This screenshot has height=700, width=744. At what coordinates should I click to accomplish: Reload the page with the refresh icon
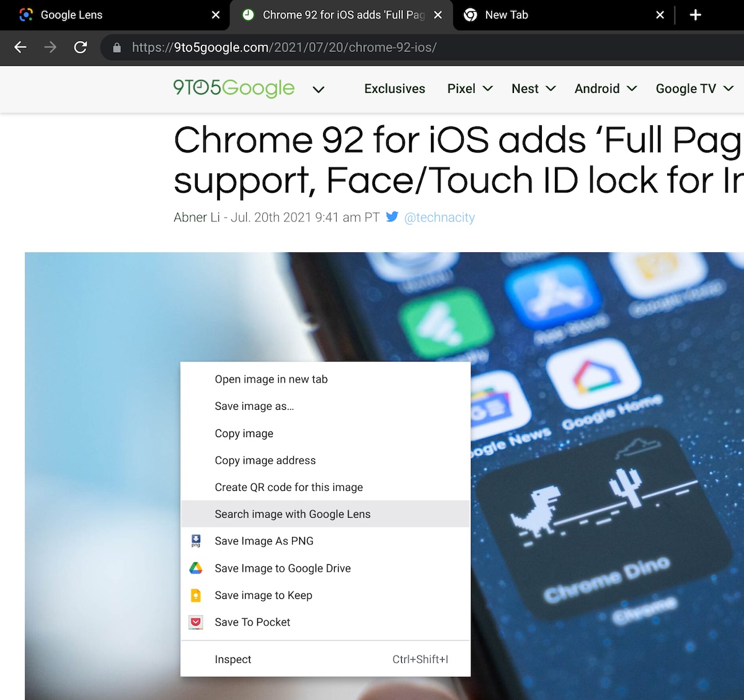(x=81, y=47)
